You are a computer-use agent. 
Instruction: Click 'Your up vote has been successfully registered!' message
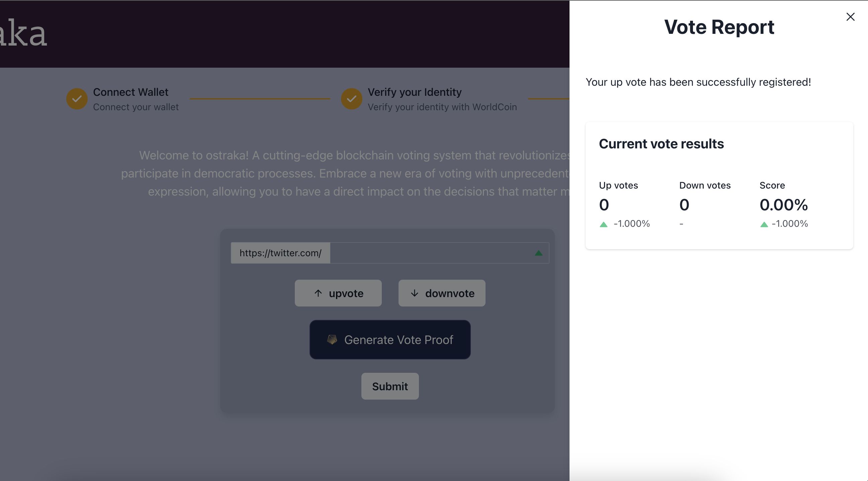pos(698,82)
